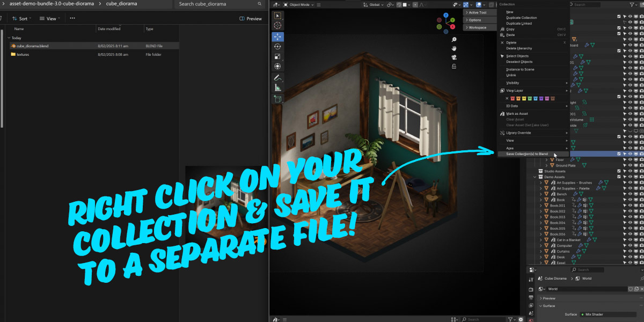Click cube_diorama in Explorer breadcrumb
This screenshot has width=644, height=322.
click(121, 4)
